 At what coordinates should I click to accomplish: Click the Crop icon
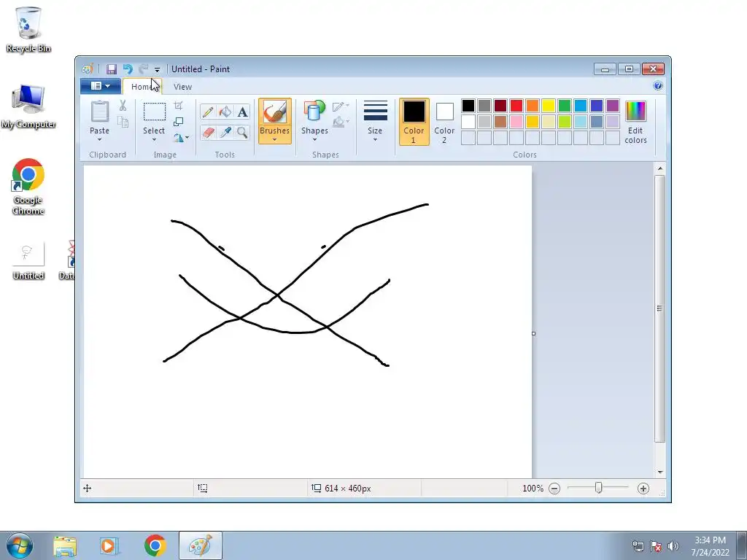tap(178, 105)
